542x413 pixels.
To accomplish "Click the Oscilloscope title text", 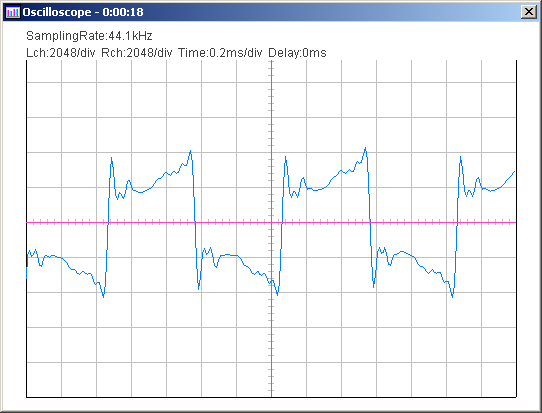I will tap(57, 12).
